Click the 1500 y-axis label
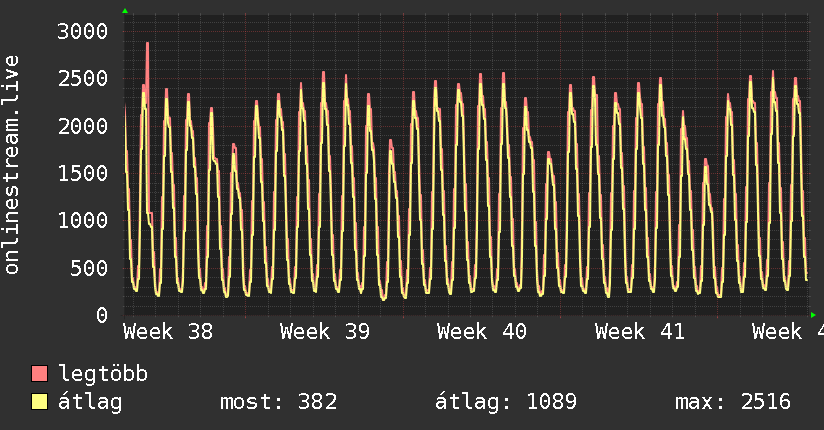The width and height of the screenshot is (824, 430). 83,173
